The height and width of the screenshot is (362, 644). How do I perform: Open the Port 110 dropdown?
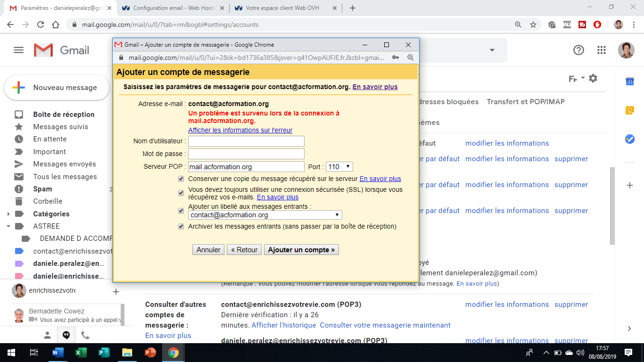(x=339, y=166)
